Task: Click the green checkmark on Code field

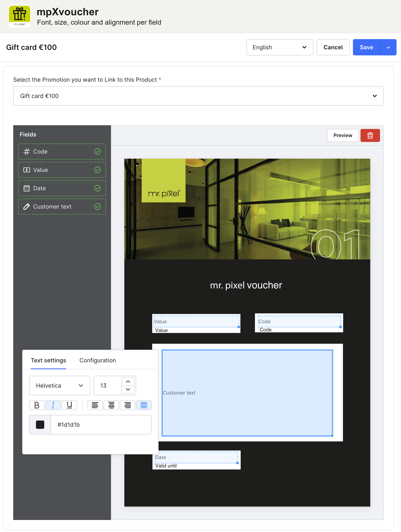Action: [97, 152]
